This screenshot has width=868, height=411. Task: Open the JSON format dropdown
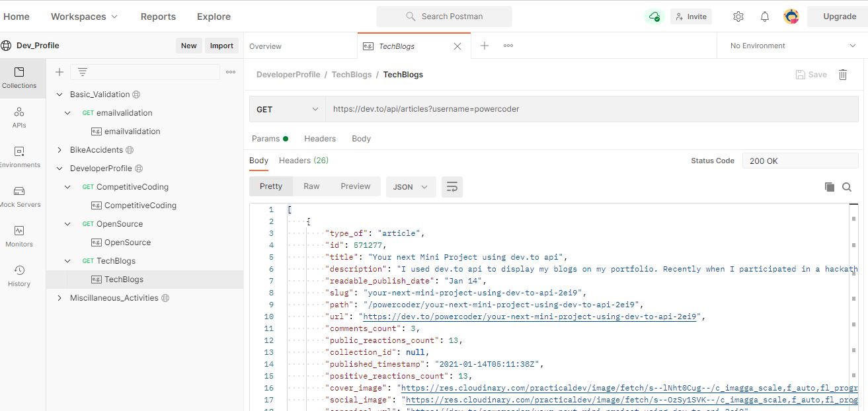coord(411,187)
